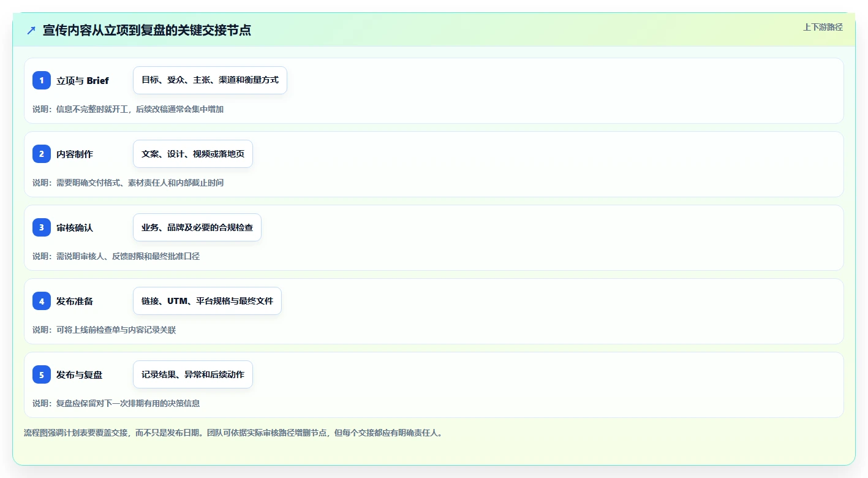Screen dimensions: 868x478
Task: Click the 业务、品牌及必要的合规检查 chip
Action: (197, 227)
